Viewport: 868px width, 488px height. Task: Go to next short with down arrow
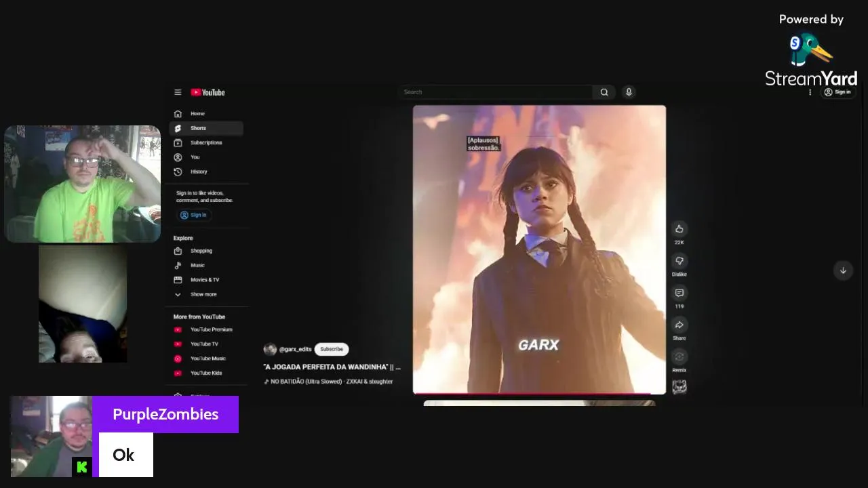click(x=843, y=270)
